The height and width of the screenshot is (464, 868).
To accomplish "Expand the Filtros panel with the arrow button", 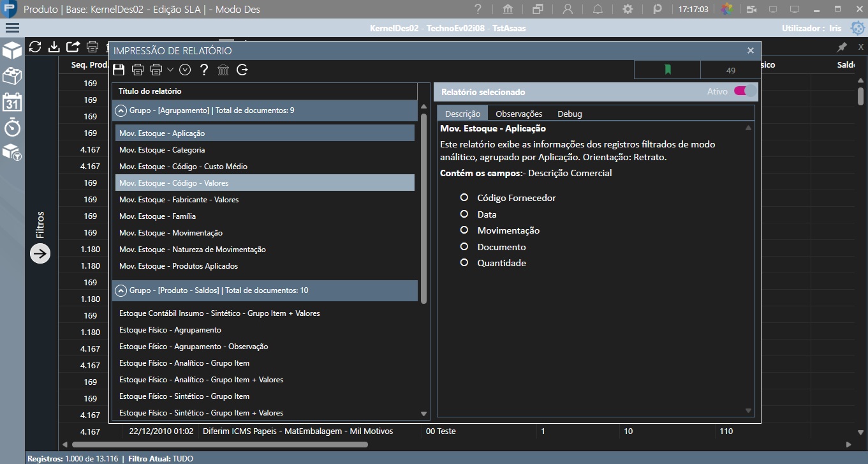I will click(x=40, y=253).
